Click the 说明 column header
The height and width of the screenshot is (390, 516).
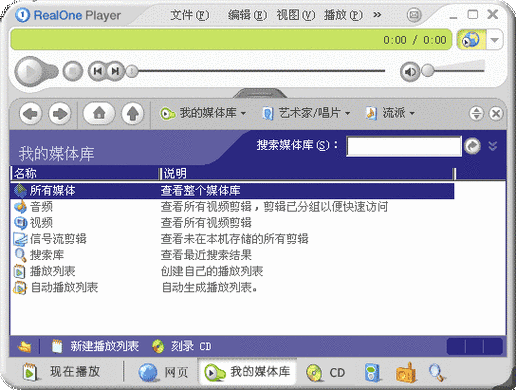[307, 173]
